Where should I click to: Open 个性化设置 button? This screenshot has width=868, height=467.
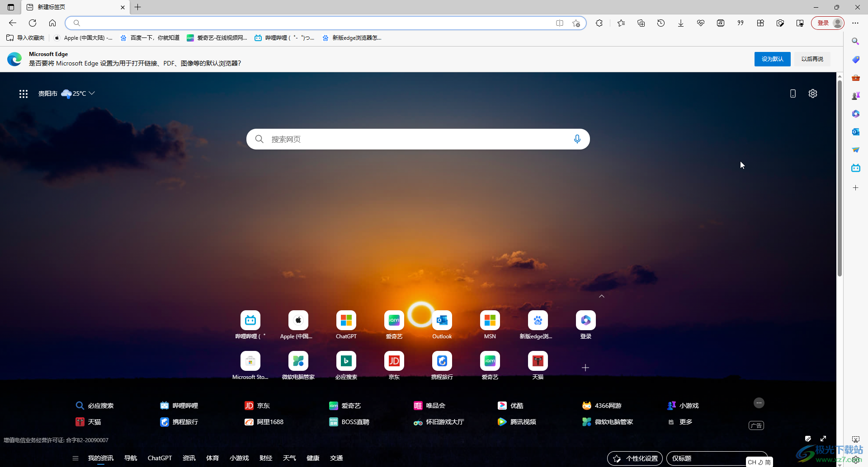635,458
